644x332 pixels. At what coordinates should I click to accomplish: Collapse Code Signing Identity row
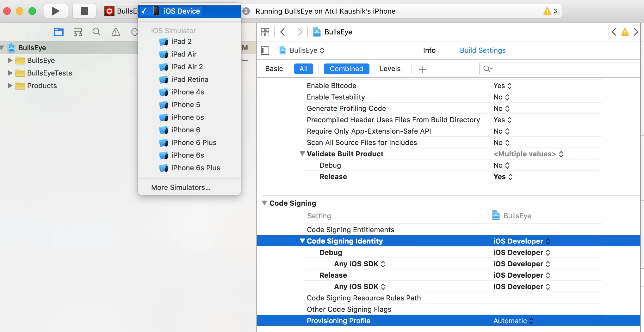click(x=302, y=241)
